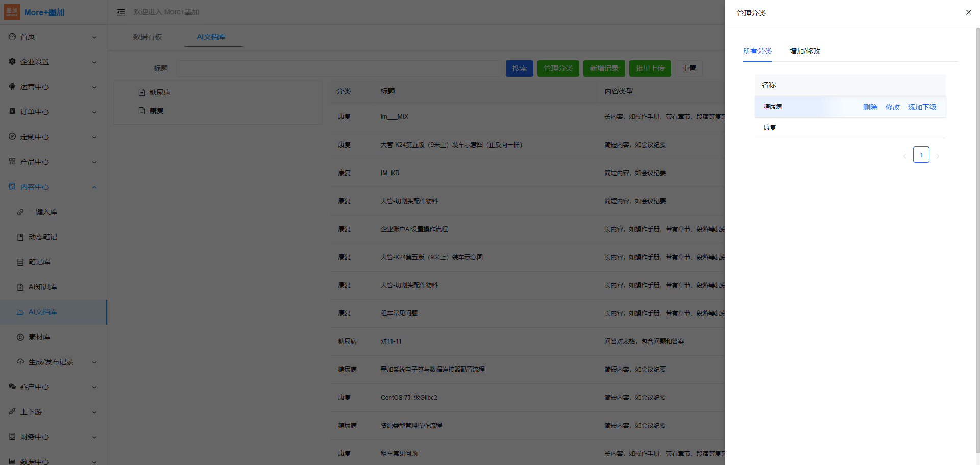The width and height of the screenshot is (980, 465).
Task: Expand the 生成/发布记录 submenu
Action: 94,362
